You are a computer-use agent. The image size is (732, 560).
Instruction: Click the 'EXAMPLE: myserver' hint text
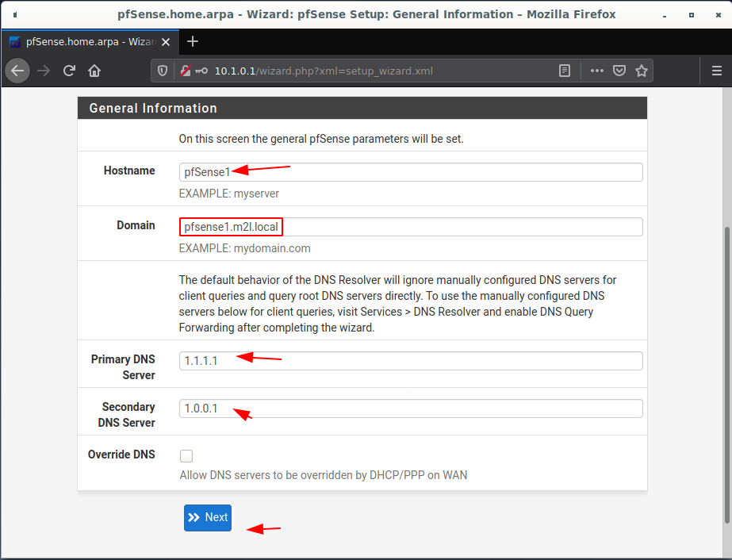coord(228,194)
